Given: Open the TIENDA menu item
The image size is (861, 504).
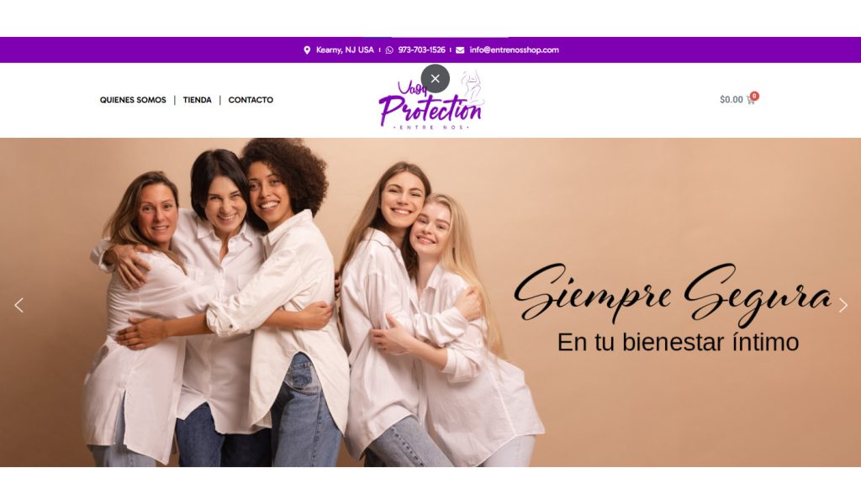Looking at the screenshot, I should [x=197, y=100].
